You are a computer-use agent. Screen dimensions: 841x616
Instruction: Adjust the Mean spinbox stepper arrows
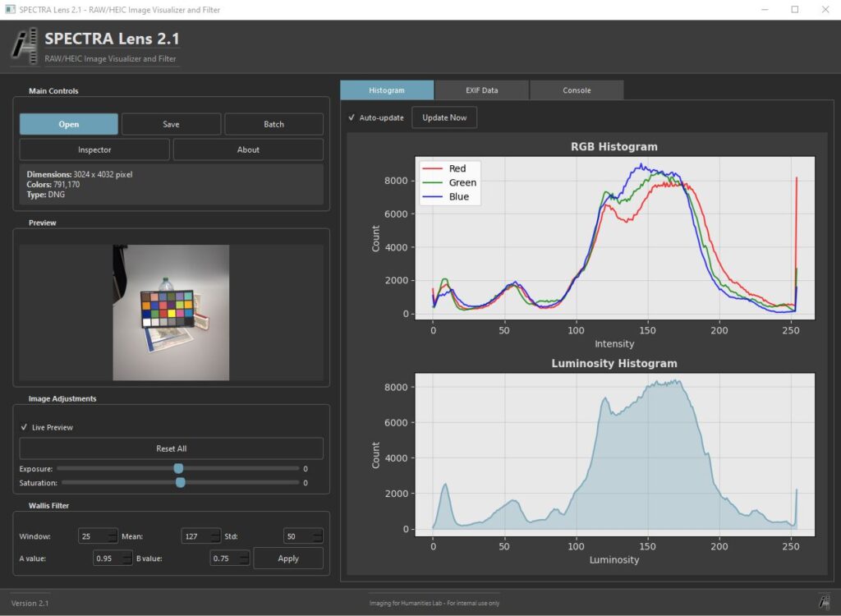[215, 536]
